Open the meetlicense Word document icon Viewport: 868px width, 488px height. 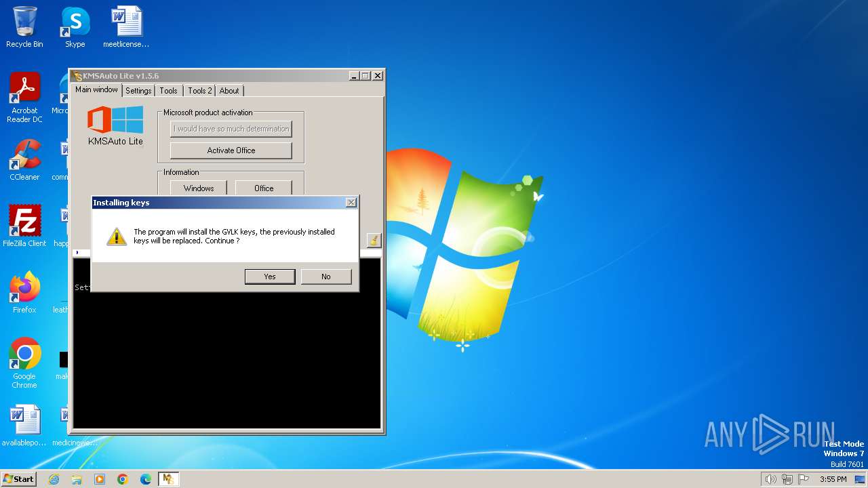(x=126, y=27)
